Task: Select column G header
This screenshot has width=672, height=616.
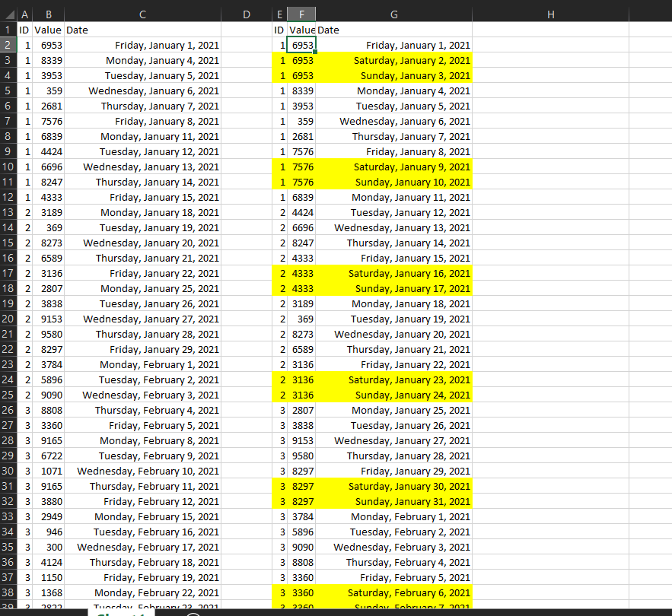Action: point(394,14)
